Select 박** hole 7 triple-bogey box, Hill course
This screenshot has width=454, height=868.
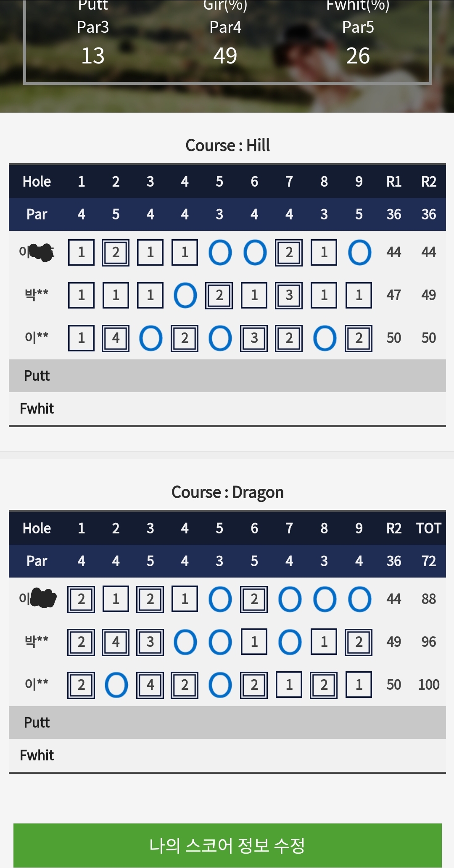(x=289, y=295)
